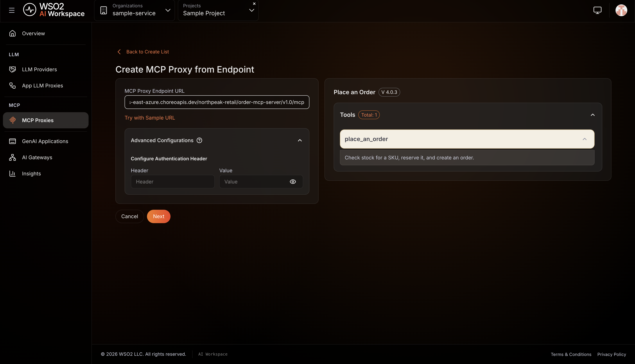Go Back to Create List

pos(148,52)
